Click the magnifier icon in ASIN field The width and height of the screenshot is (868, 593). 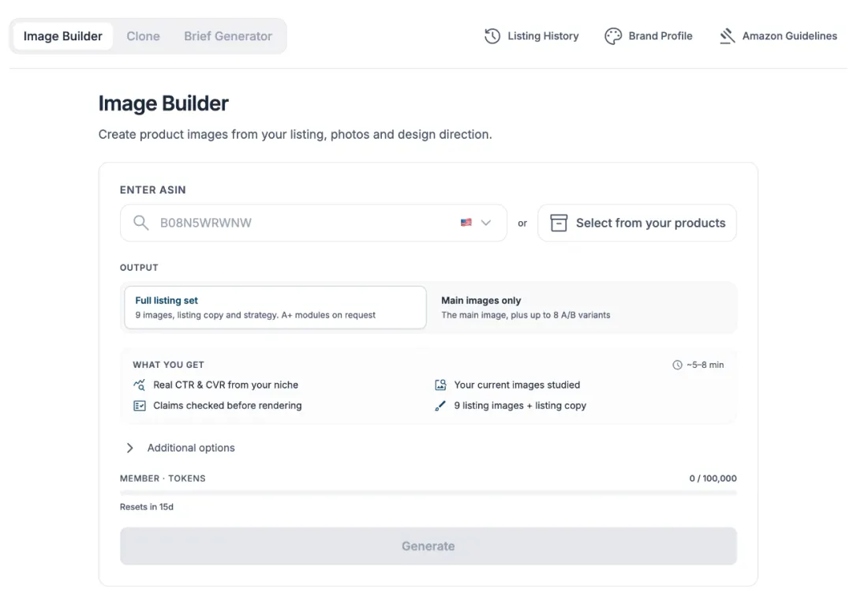(x=141, y=223)
